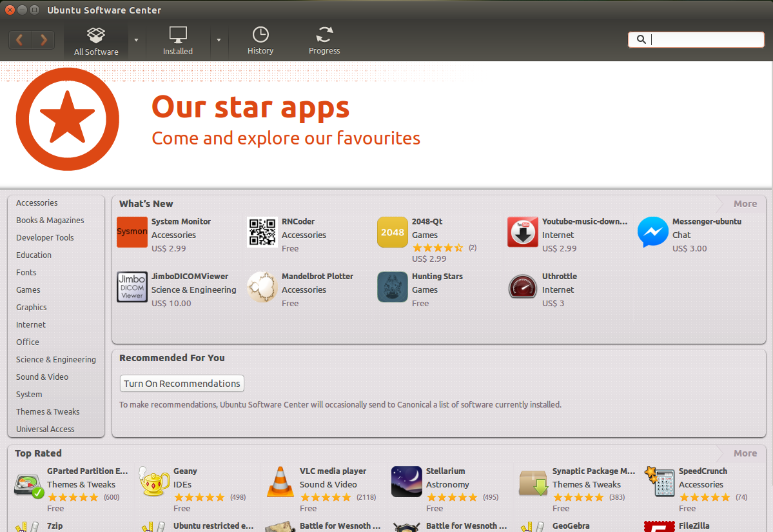The image size is (773, 532).
Task: Close the Ubuntu Software Center window
Action: (x=10, y=10)
